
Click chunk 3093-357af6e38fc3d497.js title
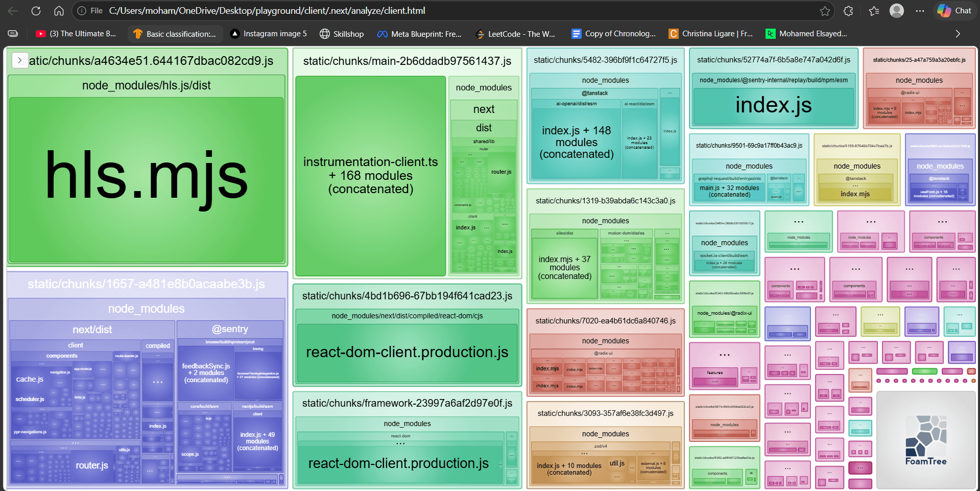tap(605, 413)
